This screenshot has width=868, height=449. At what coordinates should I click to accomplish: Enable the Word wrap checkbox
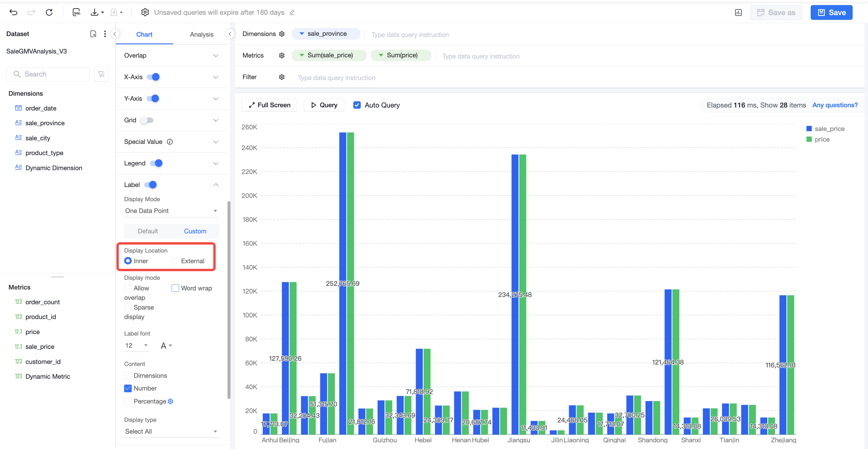point(175,288)
